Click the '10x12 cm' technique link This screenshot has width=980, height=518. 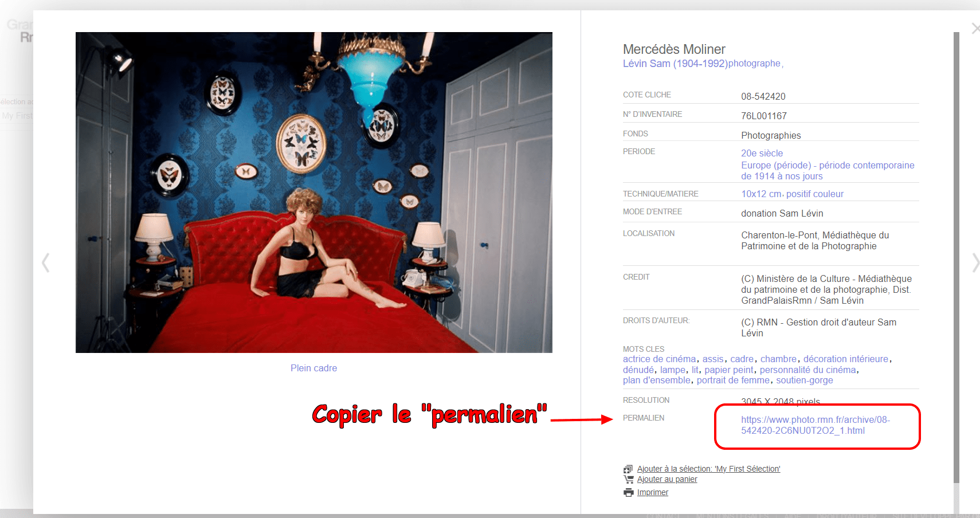(761, 194)
